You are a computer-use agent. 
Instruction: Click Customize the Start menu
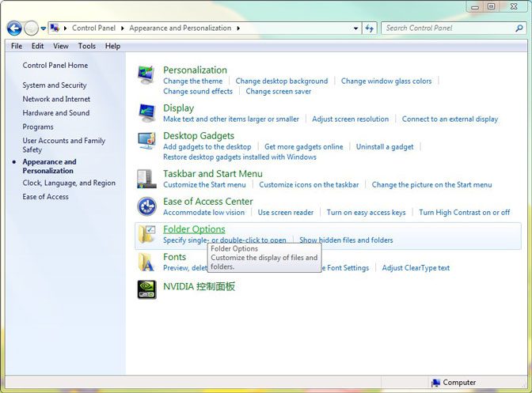pyautogui.click(x=204, y=185)
